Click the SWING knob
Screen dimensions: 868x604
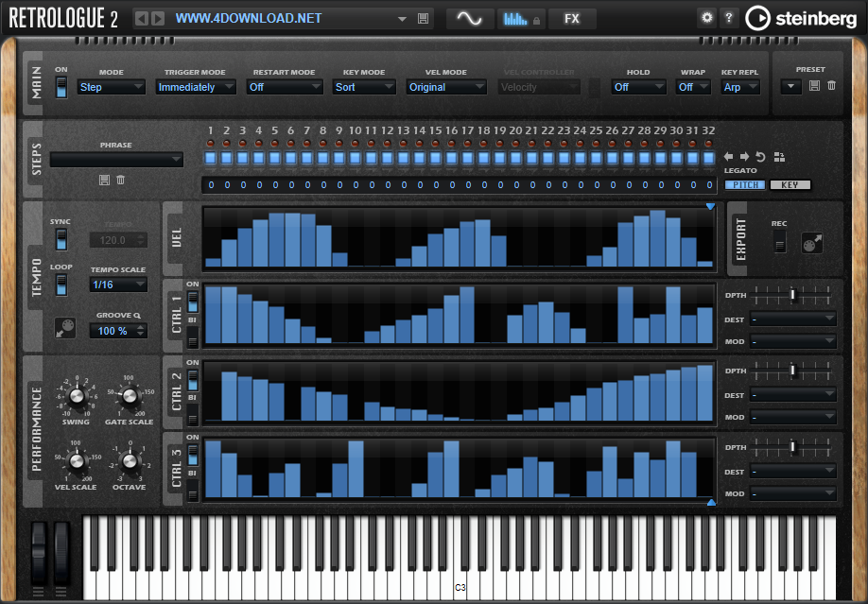tap(77, 396)
